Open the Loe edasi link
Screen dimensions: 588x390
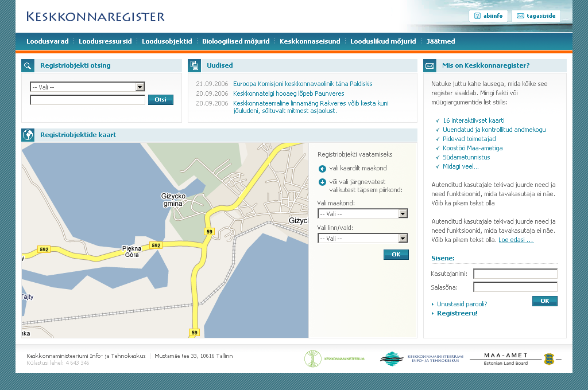tap(516, 240)
